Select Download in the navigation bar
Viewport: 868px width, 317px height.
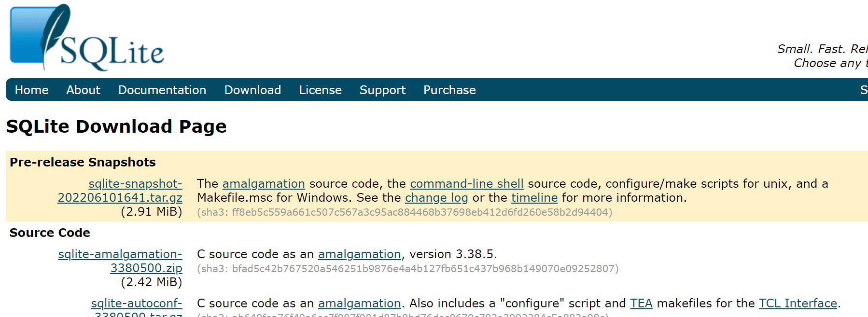(252, 90)
